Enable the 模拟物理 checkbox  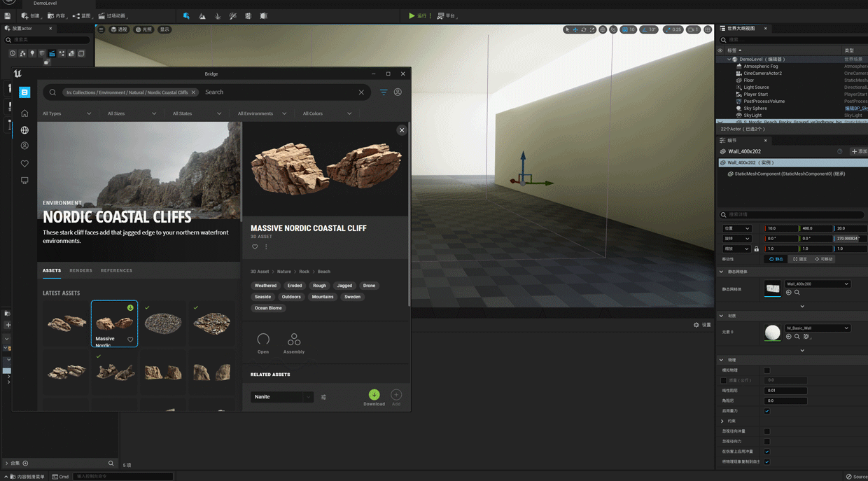[766, 370]
